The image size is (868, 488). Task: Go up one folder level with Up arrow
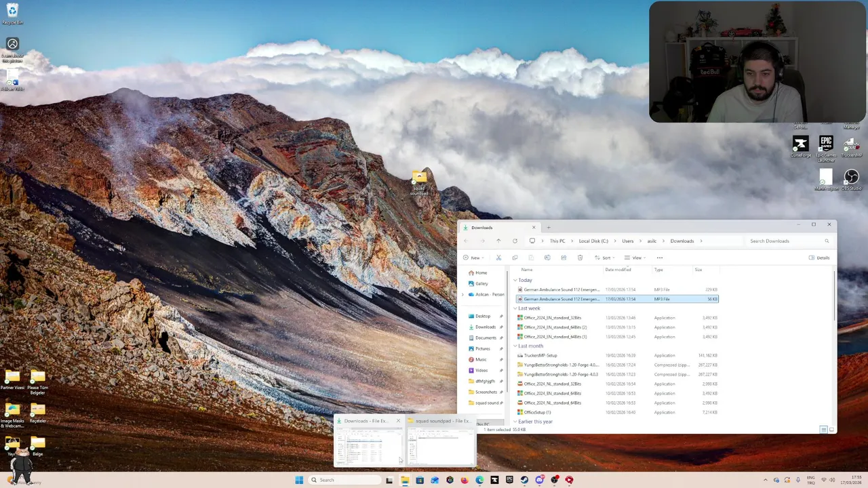[x=498, y=241]
